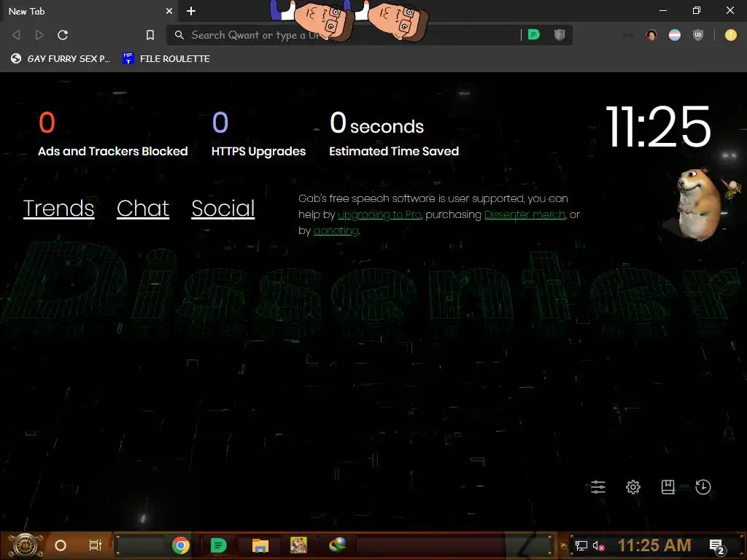
Task: Click the Ads and Trackers Blocked counter
Action: tap(113, 134)
